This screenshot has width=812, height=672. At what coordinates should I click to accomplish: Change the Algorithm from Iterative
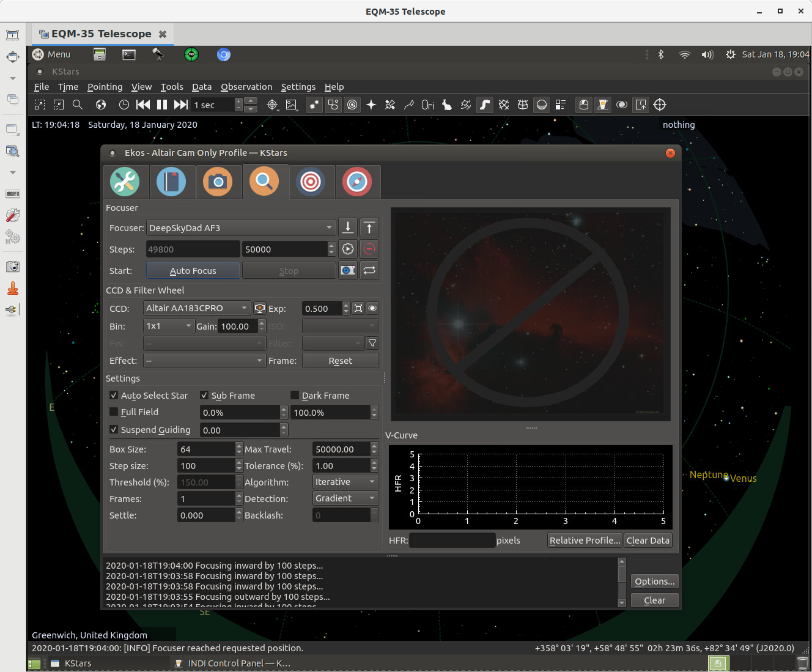(345, 481)
